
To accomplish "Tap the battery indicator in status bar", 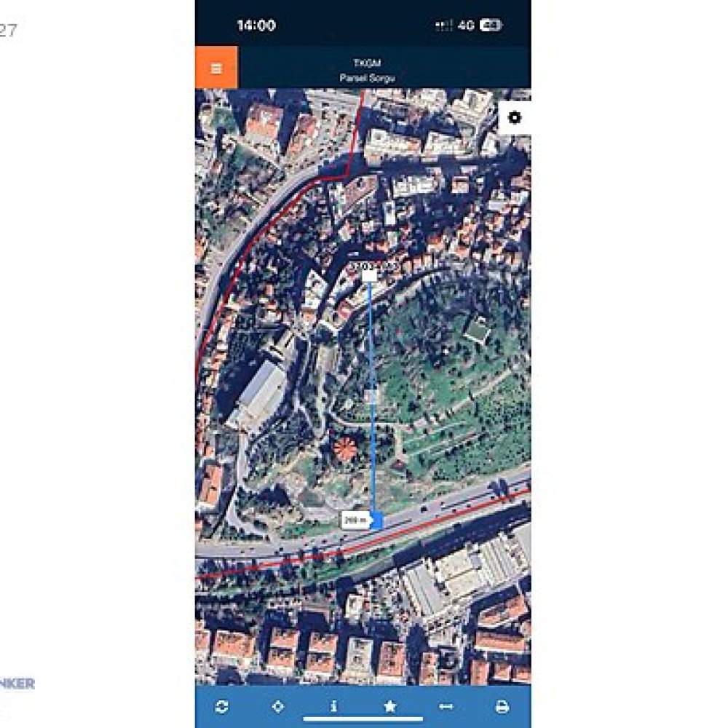I will [491, 25].
